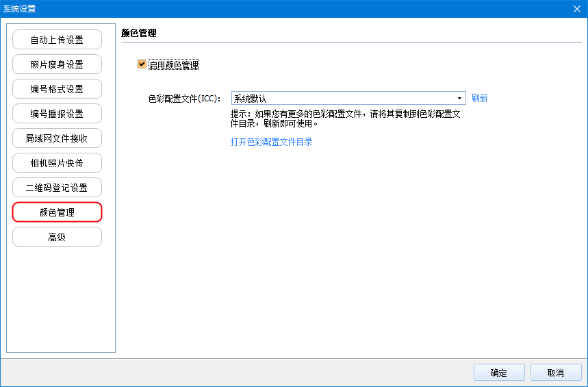Confirm settings with 确定 button
Screen dimensions: 588x387
click(499, 373)
